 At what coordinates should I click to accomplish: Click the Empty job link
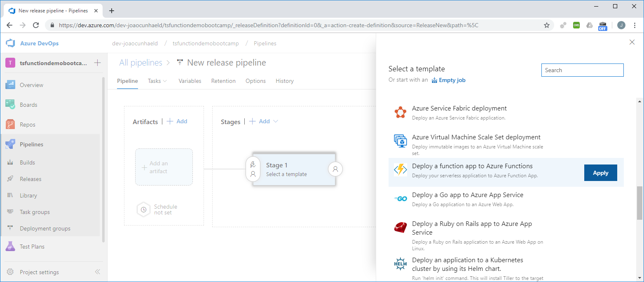click(x=448, y=80)
